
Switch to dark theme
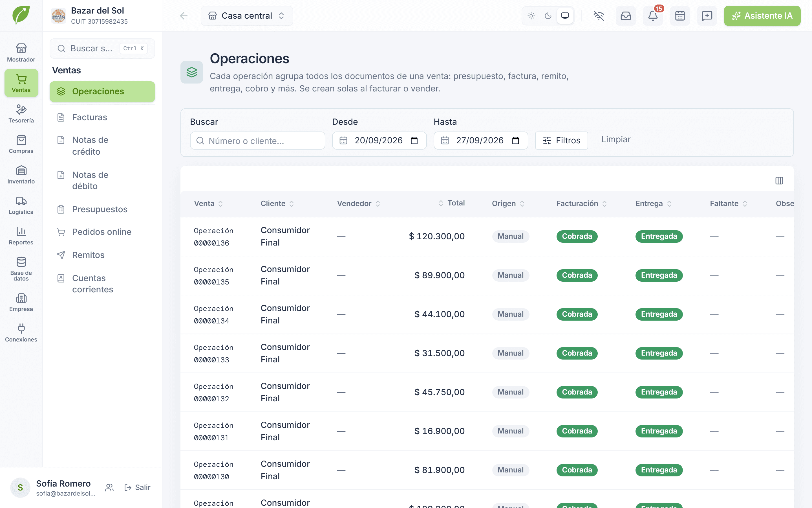(x=548, y=16)
